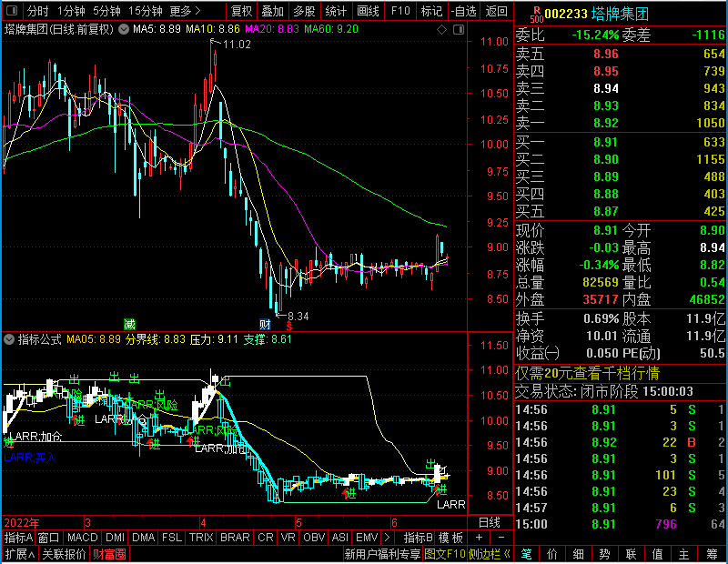728x564 pixels.
Task: Zoom in chart with plus button
Action: pos(480,538)
